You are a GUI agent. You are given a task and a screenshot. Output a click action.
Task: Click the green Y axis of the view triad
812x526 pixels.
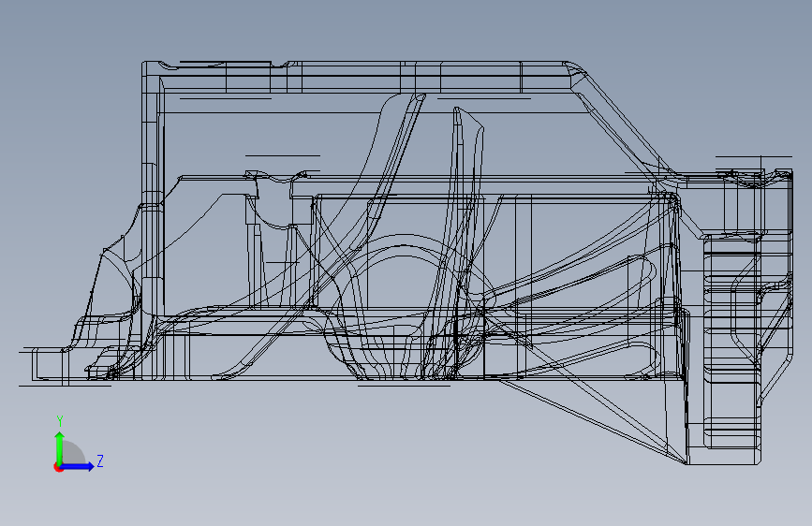pos(60,447)
